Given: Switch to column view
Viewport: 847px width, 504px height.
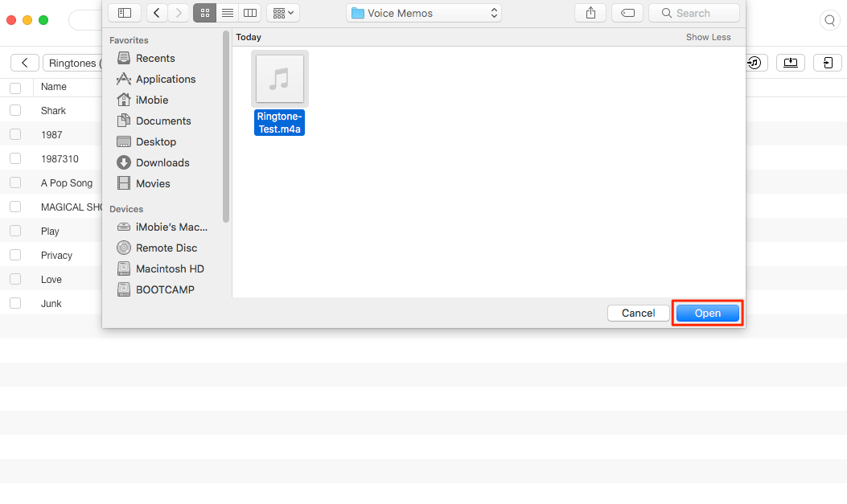Looking at the screenshot, I should [250, 13].
